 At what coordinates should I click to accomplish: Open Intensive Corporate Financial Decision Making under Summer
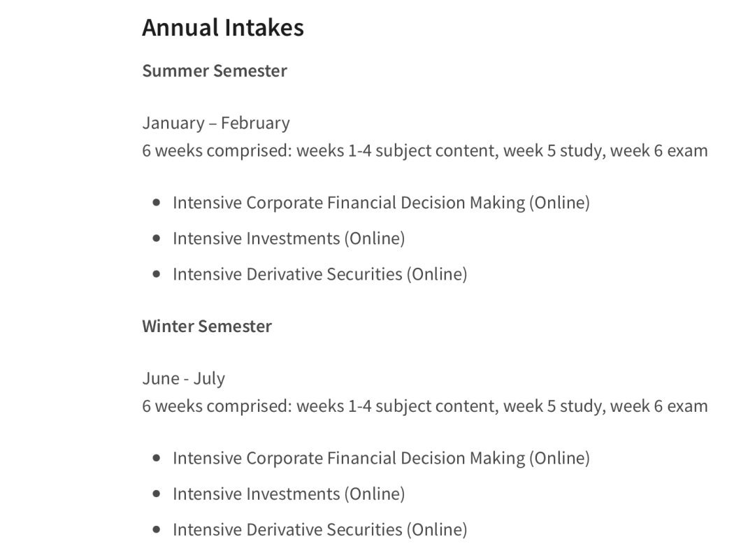click(x=381, y=203)
